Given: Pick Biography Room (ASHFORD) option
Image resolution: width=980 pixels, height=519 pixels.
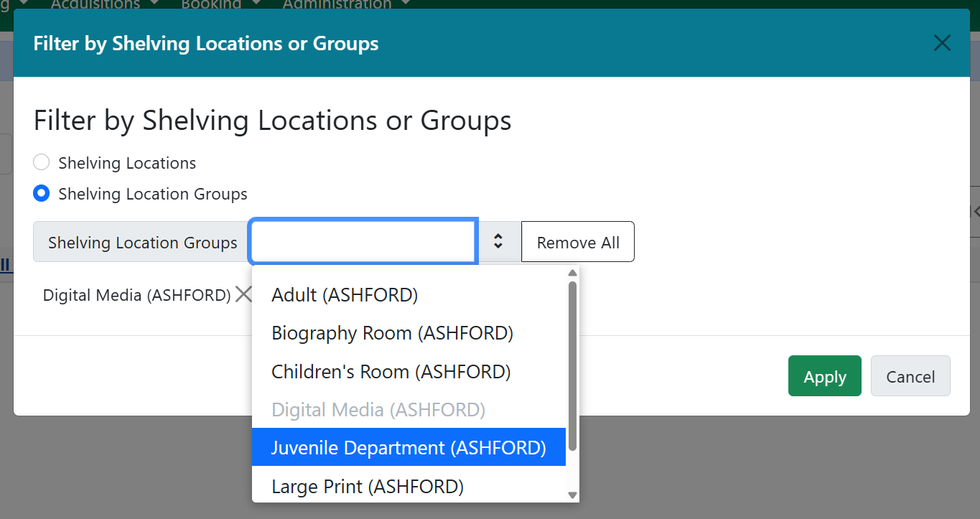Looking at the screenshot, I should (x=392, y=333).
